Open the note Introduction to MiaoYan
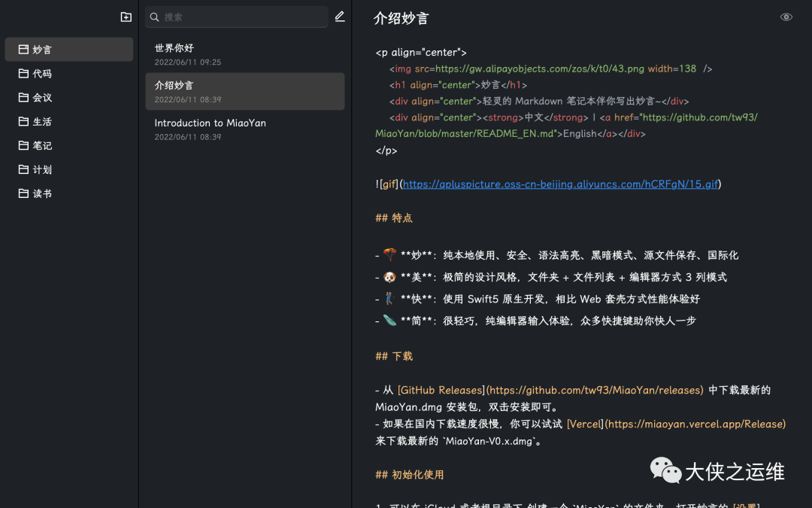This screenshot has height=508, width=812. tap(245, 129)
